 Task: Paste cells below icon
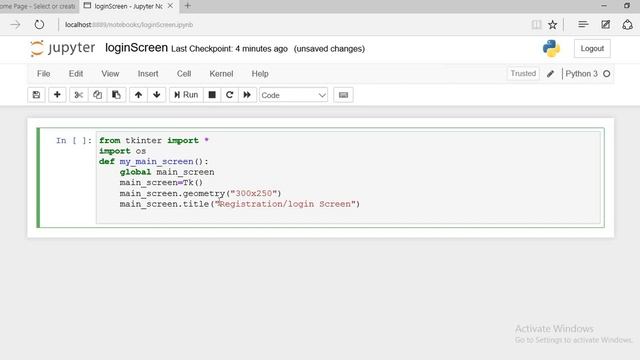tap(116, 95)
